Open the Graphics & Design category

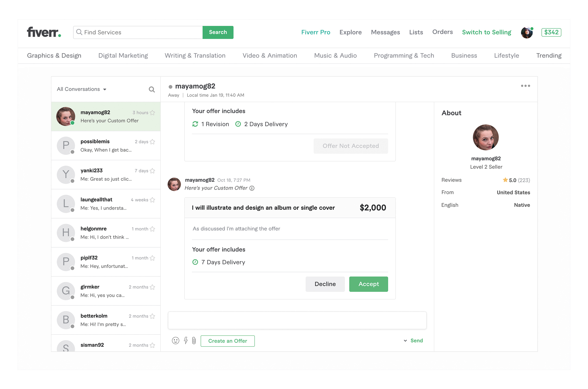pos(54,56)
